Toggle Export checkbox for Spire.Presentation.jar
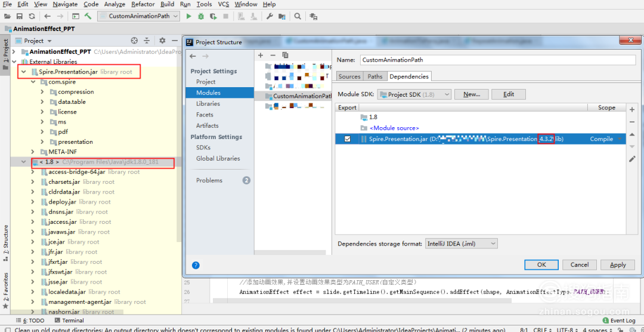Image resolution: width=644 pixels, height=332 pixels. coord(348,139)
